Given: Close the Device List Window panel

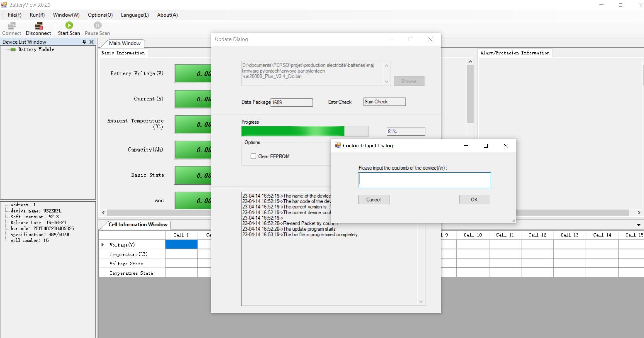Looking at the screenshot, I should point(91,42).
